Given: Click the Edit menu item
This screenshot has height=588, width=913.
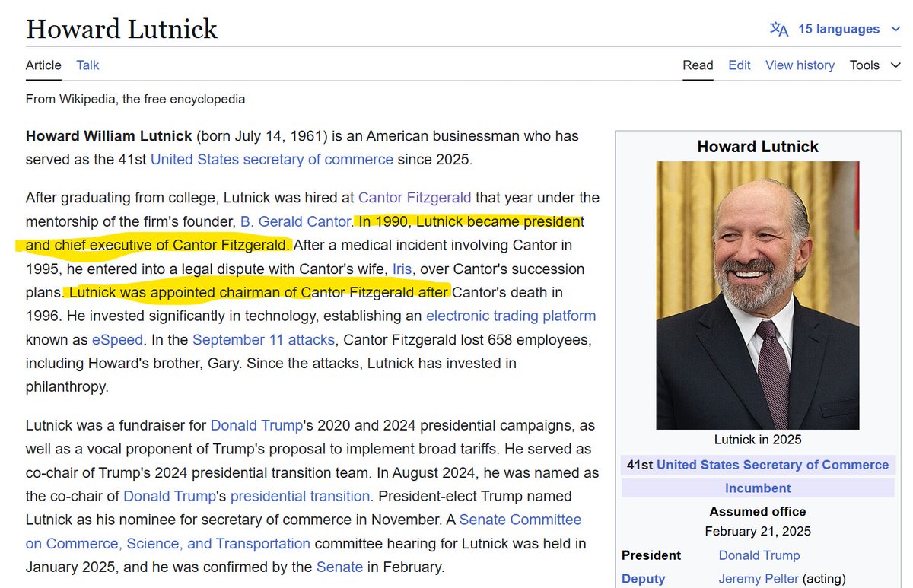Looking at the screenshot, I should pyautogui.click(x=739, y=65).
